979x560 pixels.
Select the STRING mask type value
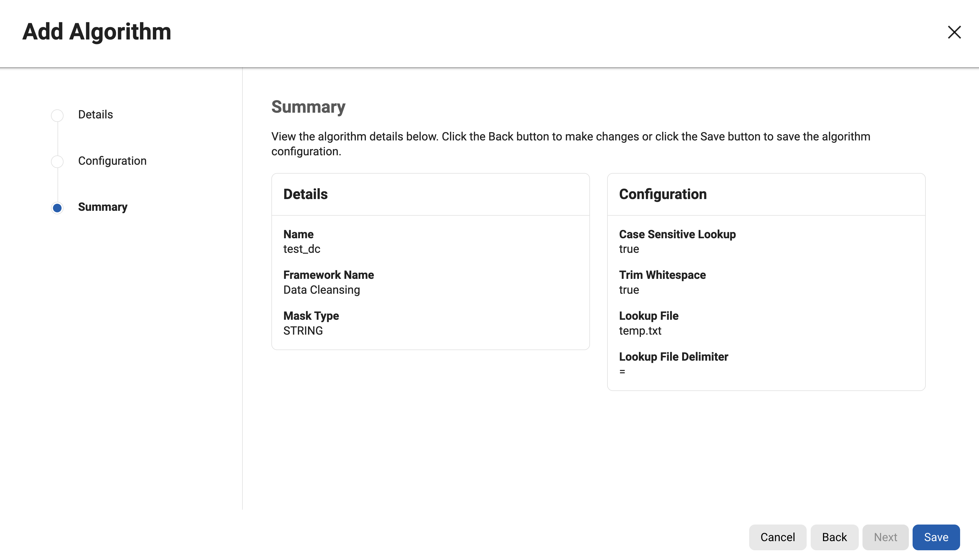tap(303, 330)
